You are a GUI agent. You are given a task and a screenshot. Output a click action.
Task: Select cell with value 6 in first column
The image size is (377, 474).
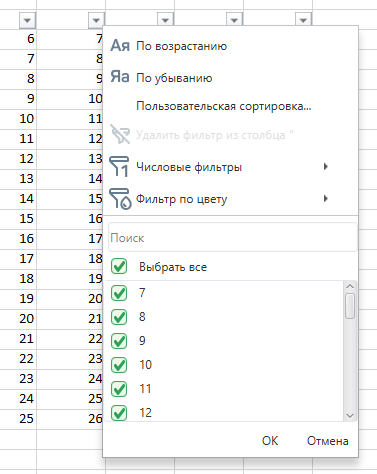coord(18,39)
